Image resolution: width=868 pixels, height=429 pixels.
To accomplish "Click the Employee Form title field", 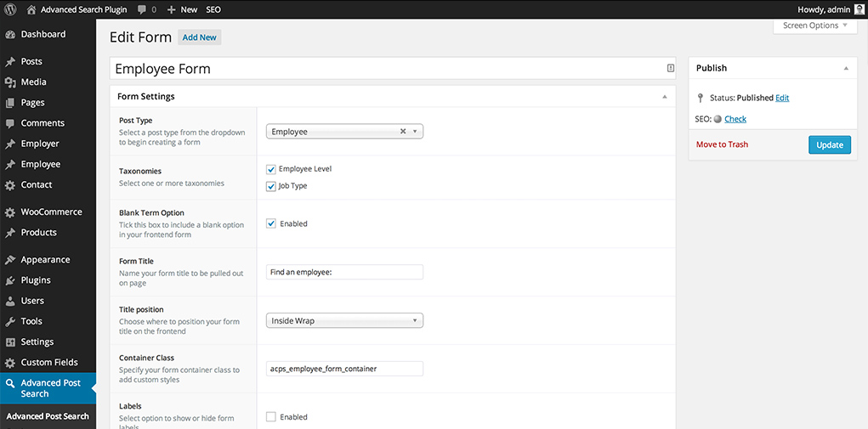I will 393,69.
